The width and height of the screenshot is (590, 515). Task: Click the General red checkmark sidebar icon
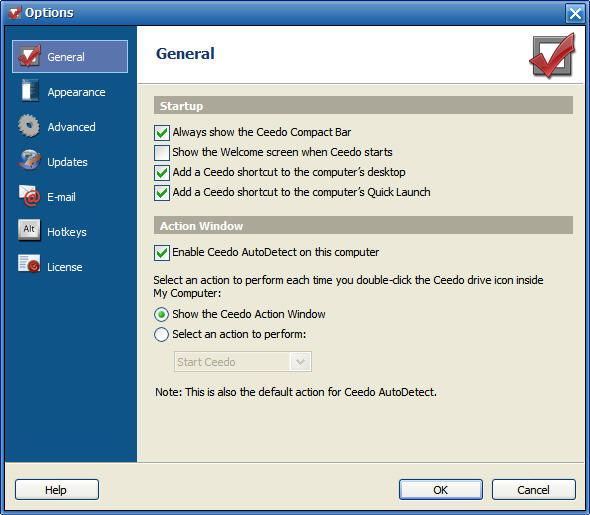[29, 56]
